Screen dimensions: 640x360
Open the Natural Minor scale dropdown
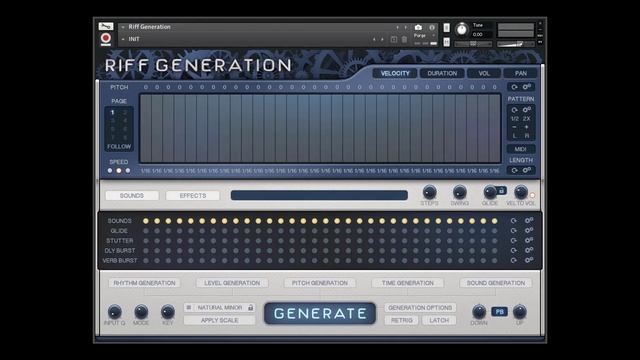tap(220, 307)
